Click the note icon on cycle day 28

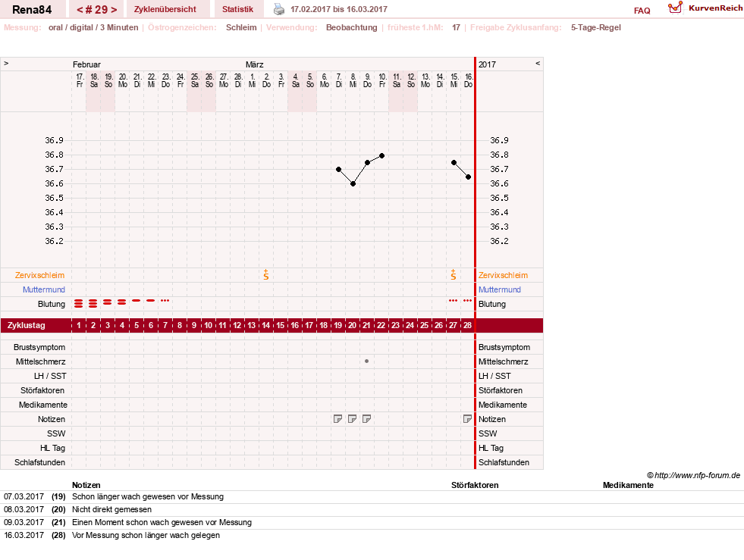point(467,419)
